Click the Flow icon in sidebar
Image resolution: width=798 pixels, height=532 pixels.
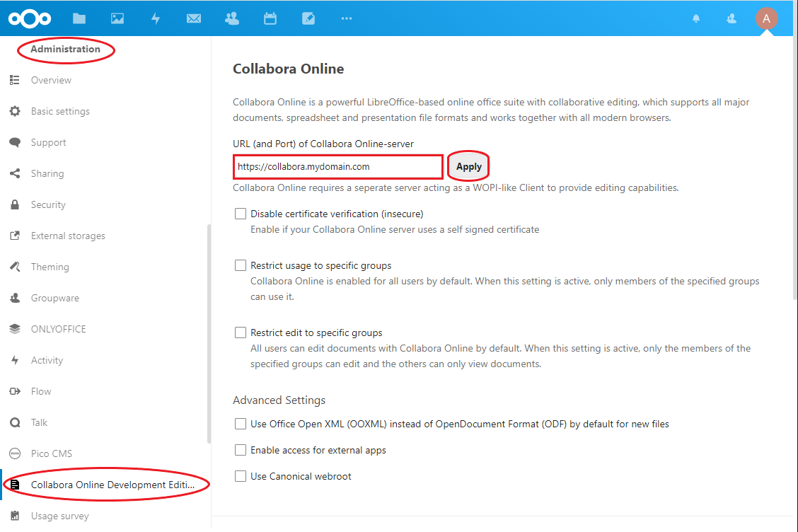tap(15, 391)
